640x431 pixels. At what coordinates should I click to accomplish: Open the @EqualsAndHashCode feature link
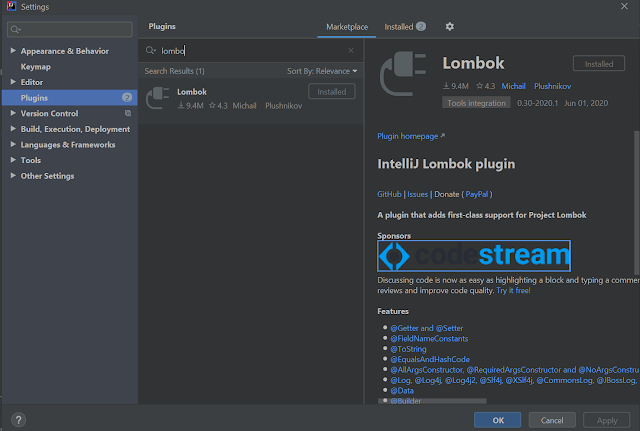click(430, 360)
